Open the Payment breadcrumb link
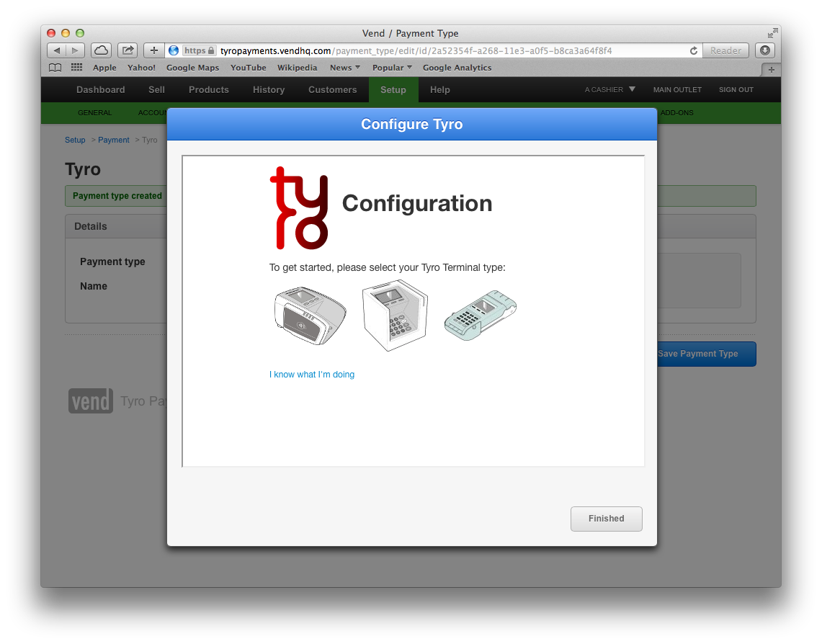The image size is (822, 644). (x=113, y=140)
